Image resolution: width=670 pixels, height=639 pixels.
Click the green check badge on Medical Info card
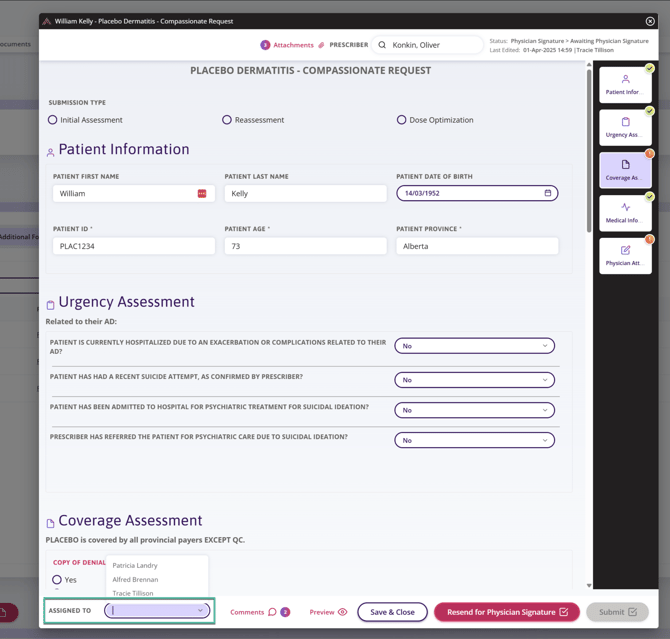coord(649,196)
